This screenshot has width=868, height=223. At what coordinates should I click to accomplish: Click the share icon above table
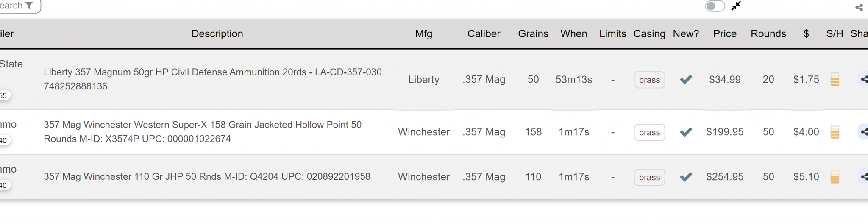(x=859, y=7)
